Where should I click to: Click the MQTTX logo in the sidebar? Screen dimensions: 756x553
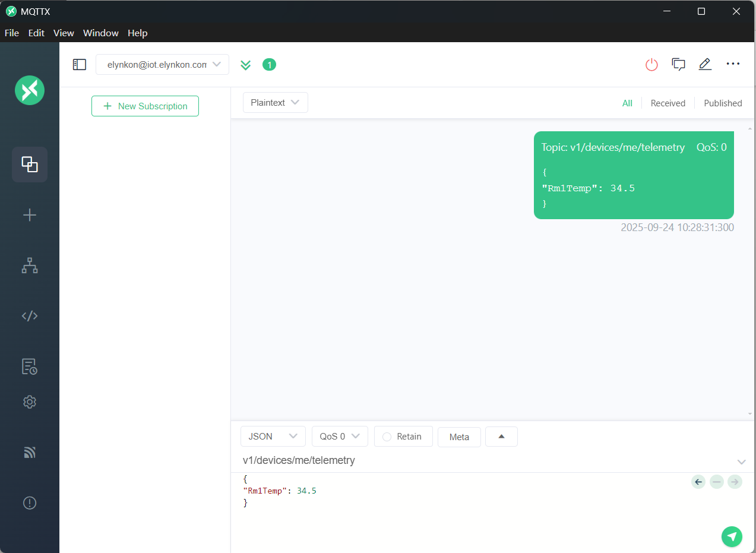click(x=30, y=90)
